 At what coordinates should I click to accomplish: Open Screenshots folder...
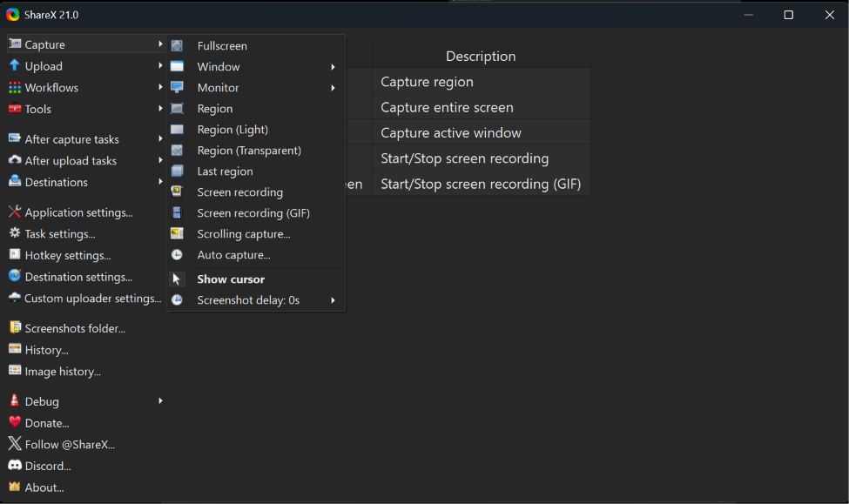point(84,329)
